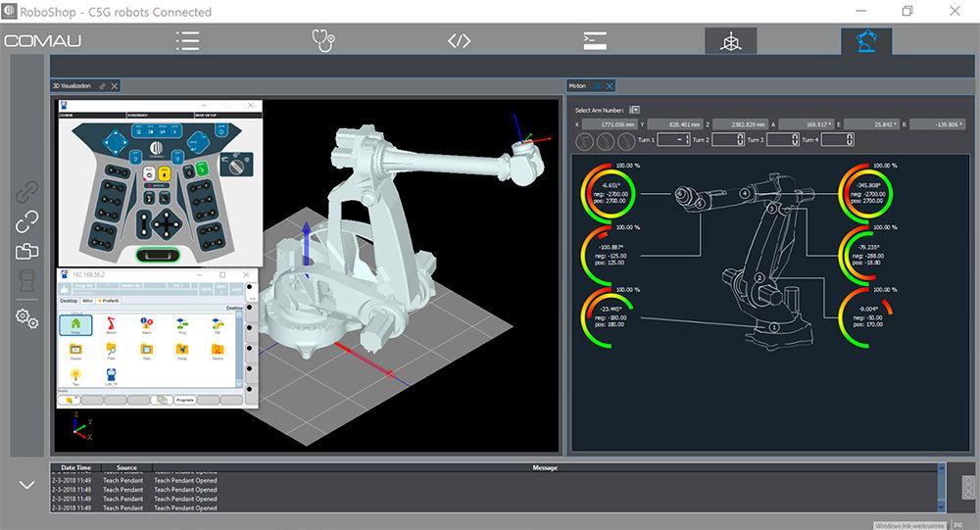
Task: Click the third arm configuration circle icon
Action: click(x=626, y=141)
